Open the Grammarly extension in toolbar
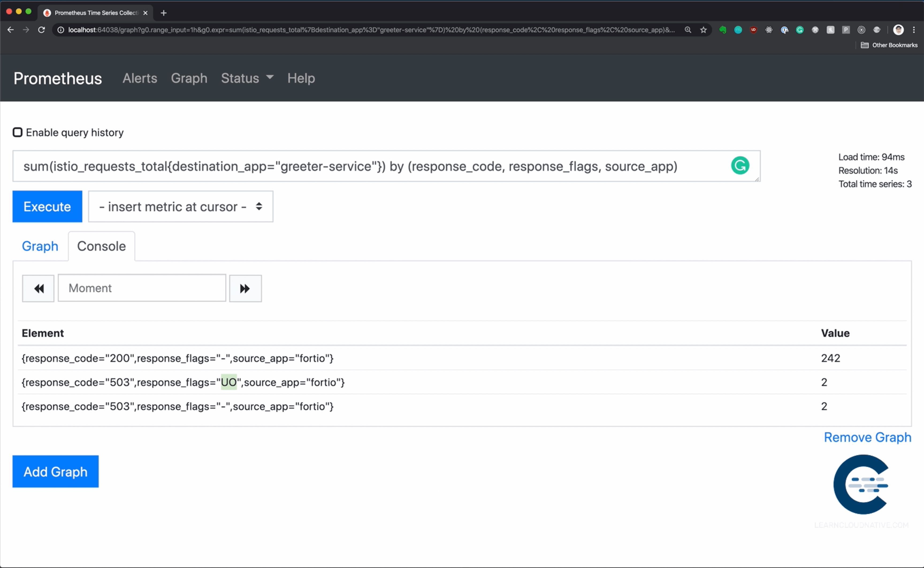 (800, 30)
